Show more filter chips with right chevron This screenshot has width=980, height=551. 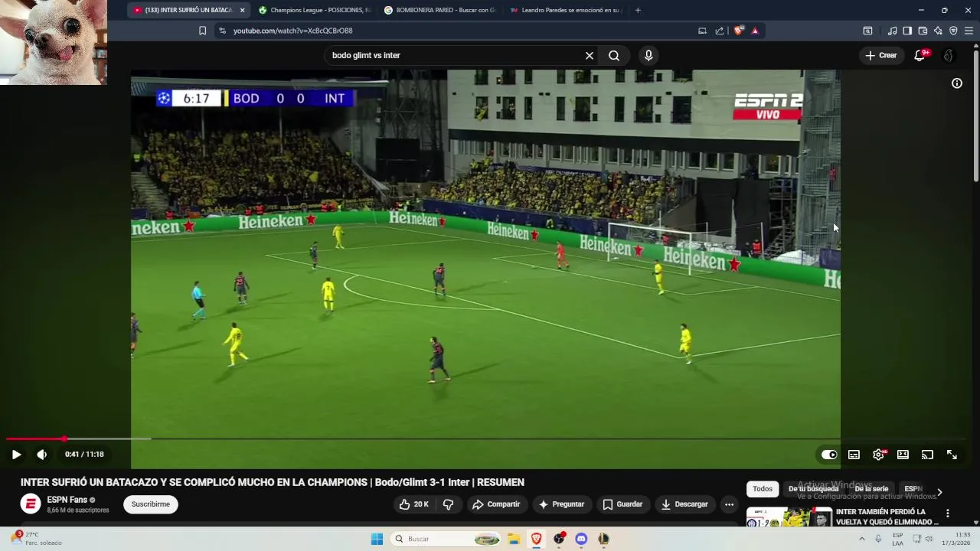(939, 492)
